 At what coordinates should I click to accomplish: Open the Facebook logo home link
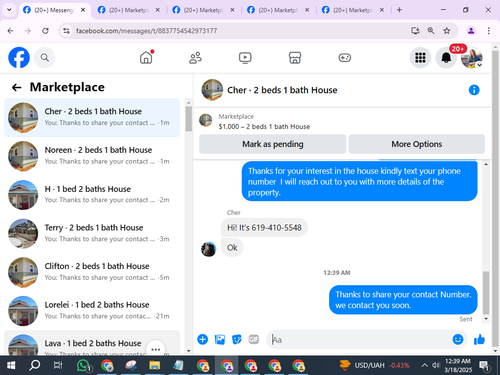pos(19,57)
